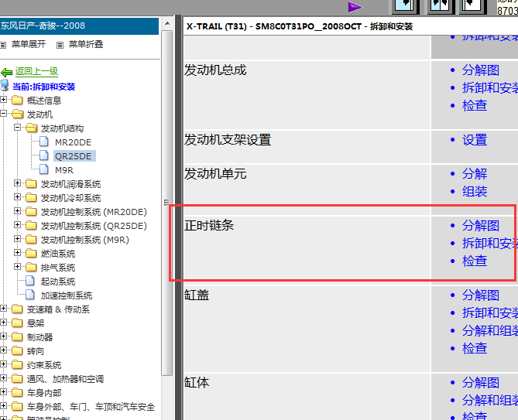Expand the 概述信息 tree node
This screenshot has width=518, height=420.
(x=3, y=100)
